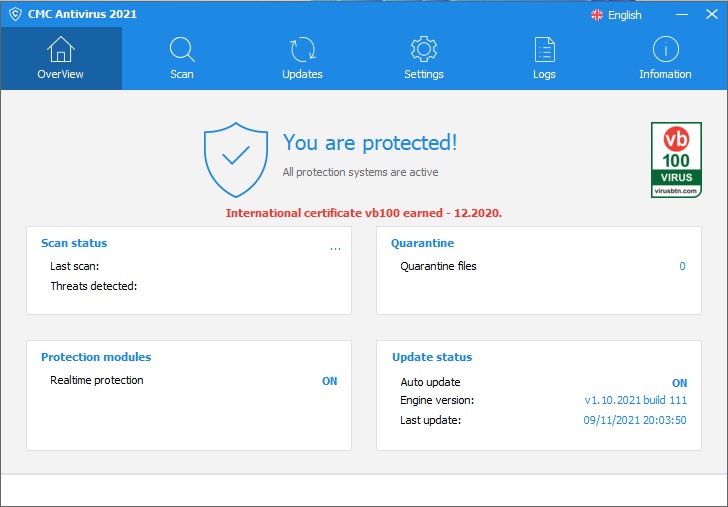This screenshot has height=507, width=728.
Task: Minimize the CMC Antivirus window
Action: pyautogui.click(x=682, y=14)
